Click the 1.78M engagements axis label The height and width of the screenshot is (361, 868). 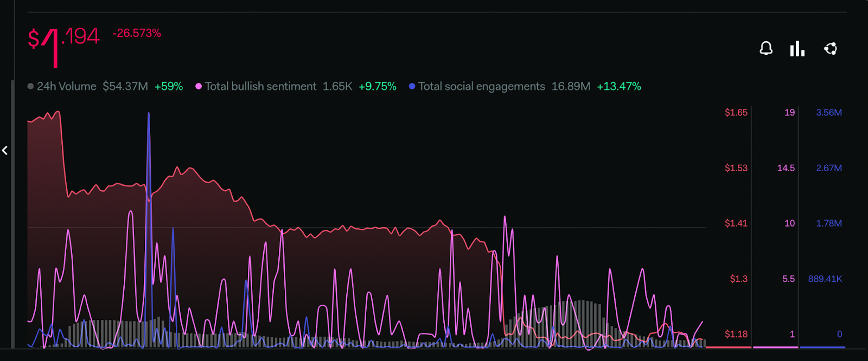pos(829,223)
